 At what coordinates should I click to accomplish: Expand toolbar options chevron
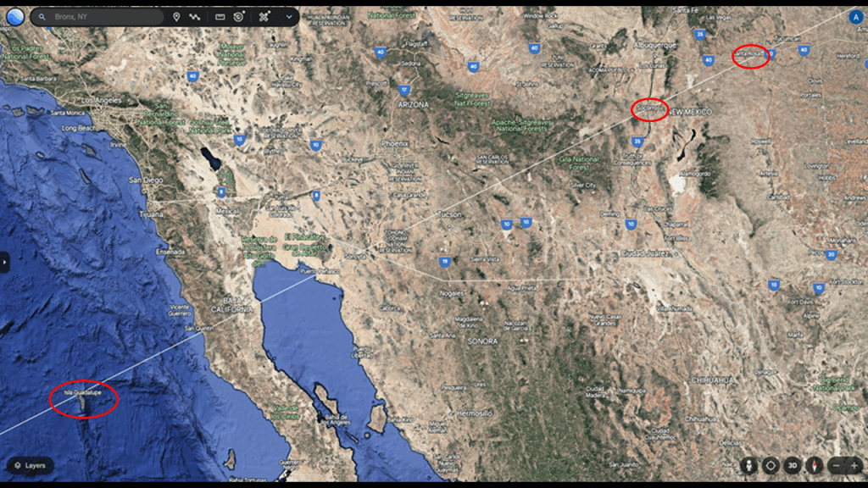point(289,17)
